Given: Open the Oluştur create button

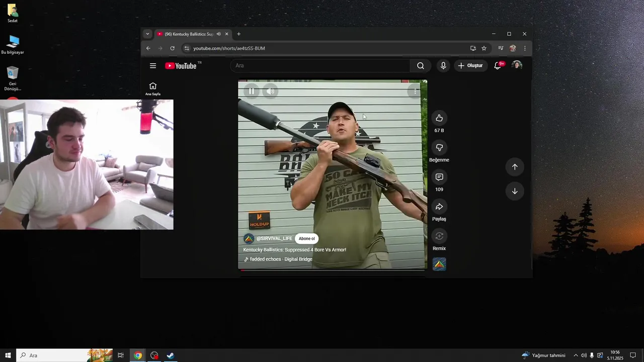Looking at the screenshot, I should pos(470,65).
